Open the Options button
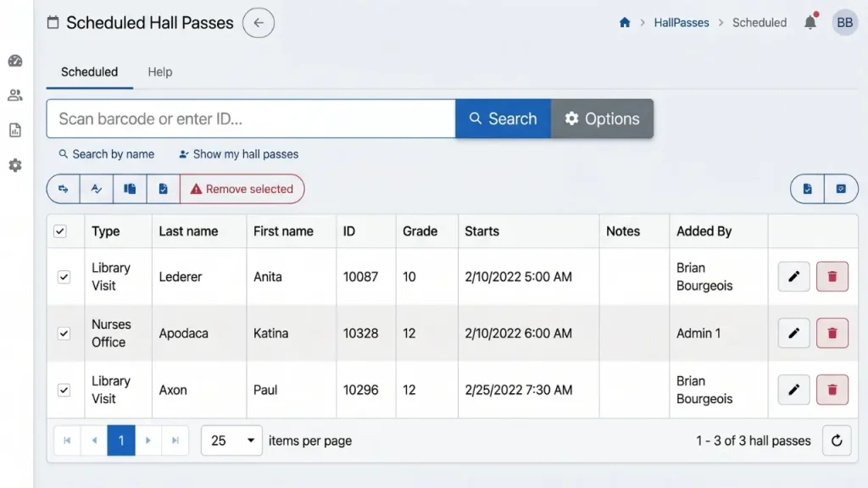Viewport: 868px width, 488px height. coord(602,119)
